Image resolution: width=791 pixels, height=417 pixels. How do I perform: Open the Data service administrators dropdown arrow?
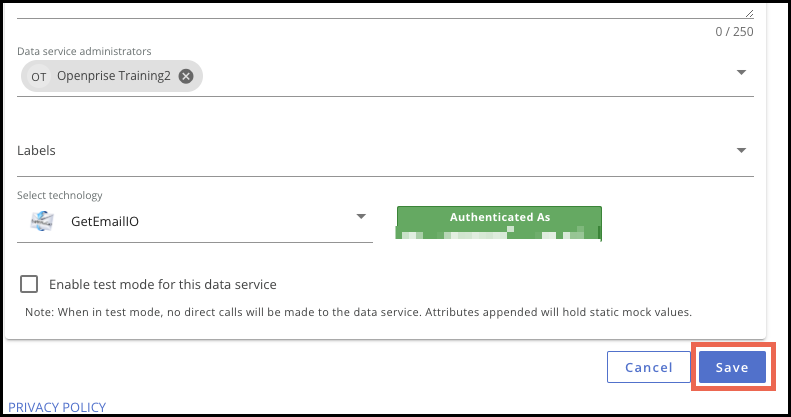click(x=742, y=73)
